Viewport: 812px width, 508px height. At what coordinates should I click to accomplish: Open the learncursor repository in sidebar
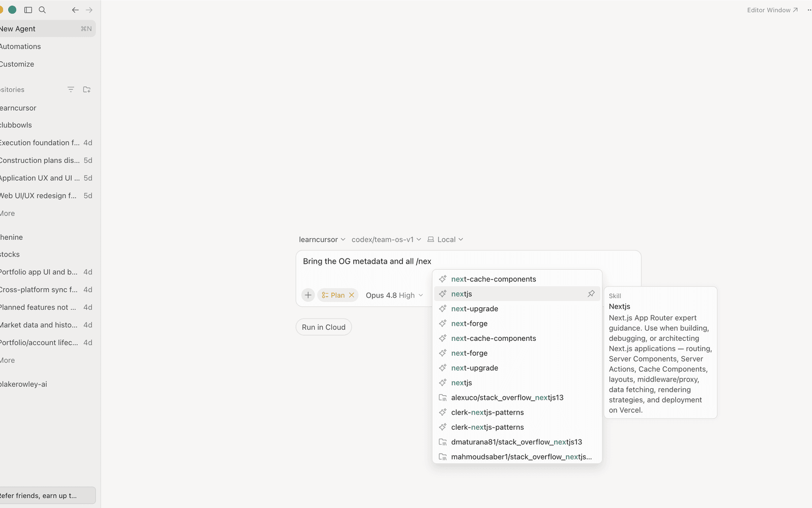click(48, 108)
